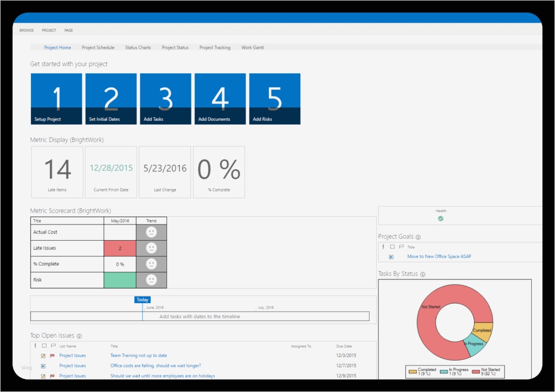The image size is (555, 392).
Task: Click the 12/28/2015 Current Finish Date tile
Action: pyautogui.click(x=111, y=172)
